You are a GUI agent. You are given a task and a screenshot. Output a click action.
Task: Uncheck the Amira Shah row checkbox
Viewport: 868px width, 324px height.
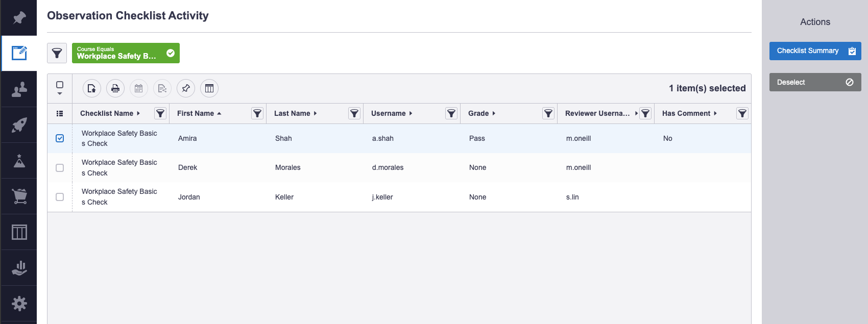60,138
